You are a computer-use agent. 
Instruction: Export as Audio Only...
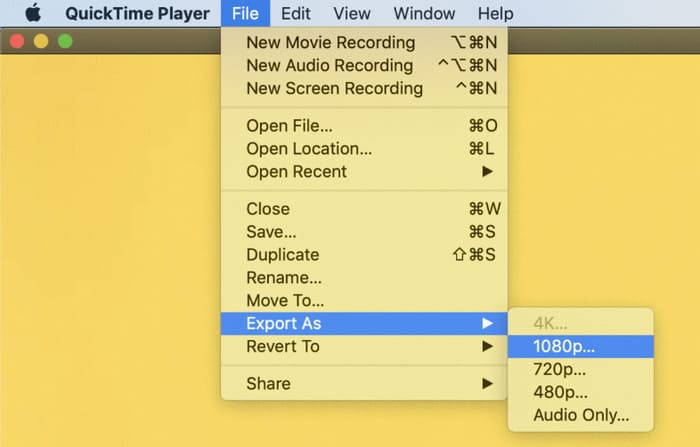click(581, 415)
